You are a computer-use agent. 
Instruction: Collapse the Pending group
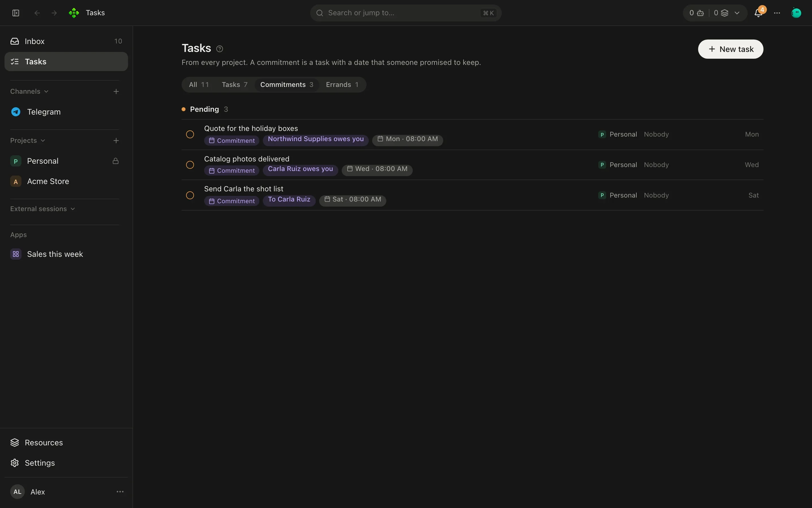click(x=204, y=109)
